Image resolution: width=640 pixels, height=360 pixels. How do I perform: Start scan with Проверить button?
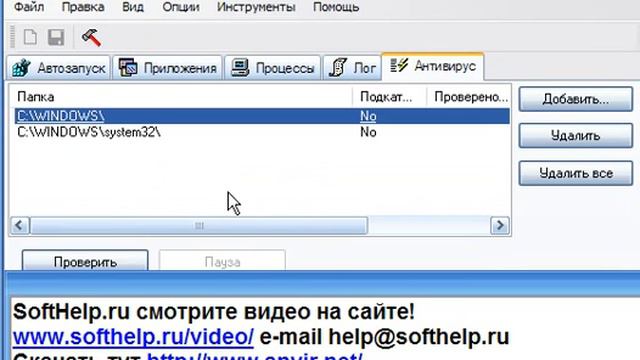coord(85,261)
